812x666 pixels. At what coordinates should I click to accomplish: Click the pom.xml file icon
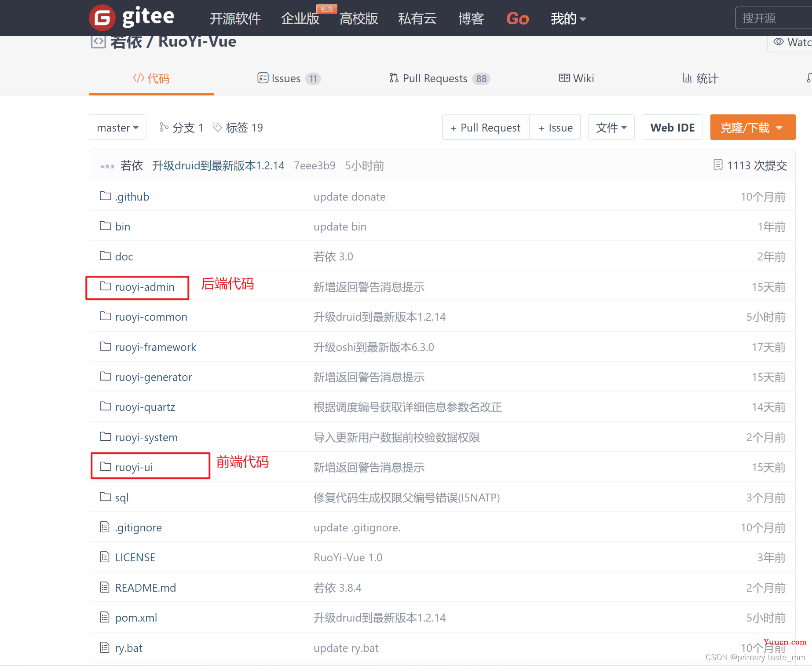coord(105,617)
